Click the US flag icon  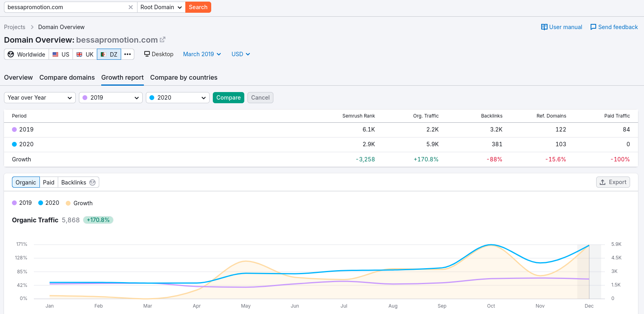click(x=55, y=55)
